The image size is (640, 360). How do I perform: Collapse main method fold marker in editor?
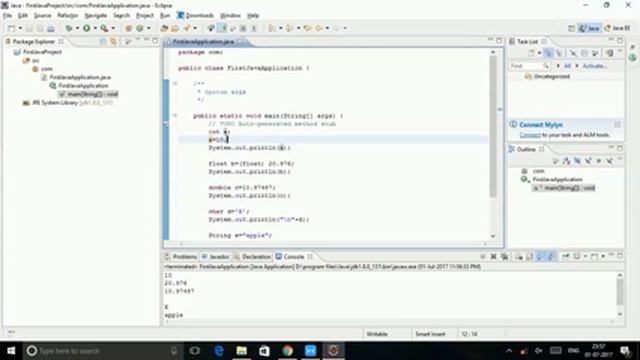175,116
